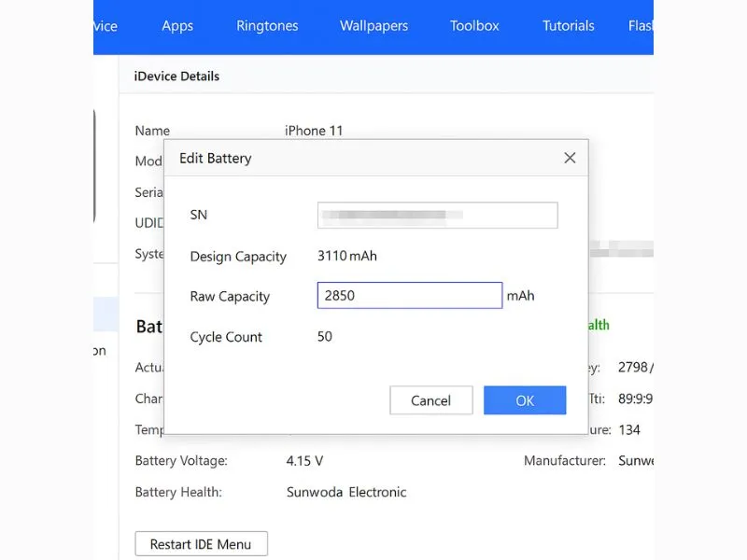This screenshot has height=560, width=747.
Task: Close the Edit Battery dialog
Action: tap(570, 158)
